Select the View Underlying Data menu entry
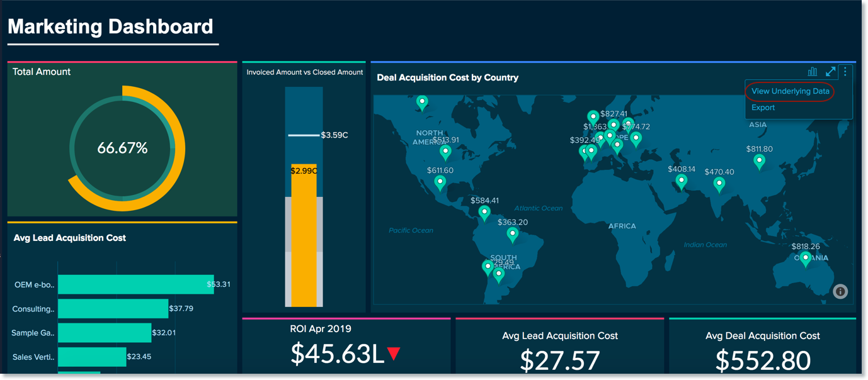 tap(789, 91)
